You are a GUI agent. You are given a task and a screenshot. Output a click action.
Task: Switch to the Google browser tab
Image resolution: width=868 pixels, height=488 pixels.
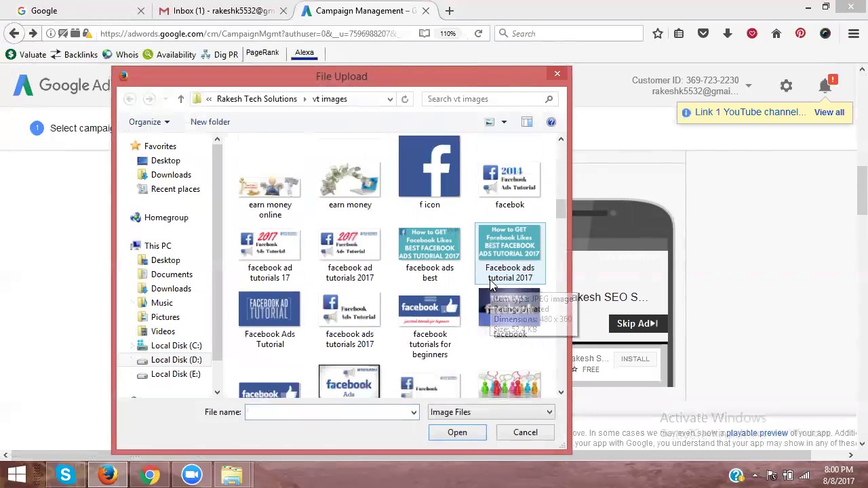click(x=81, y=11)
